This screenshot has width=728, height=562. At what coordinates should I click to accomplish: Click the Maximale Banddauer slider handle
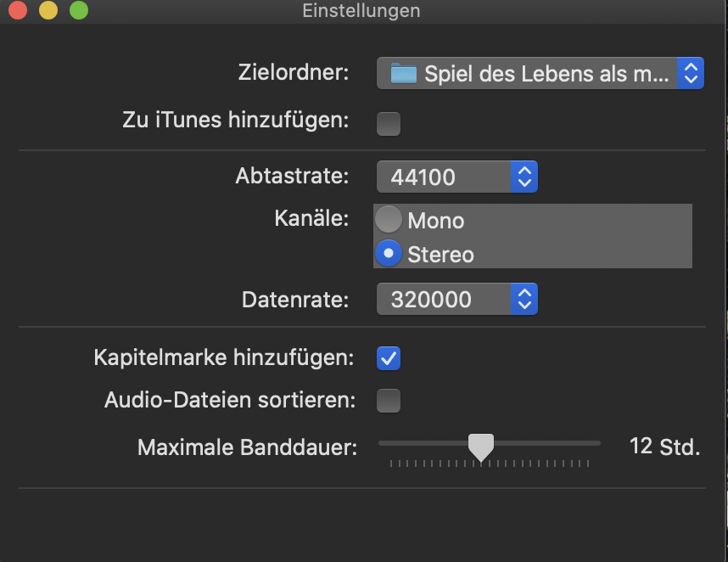coord(481,446)
